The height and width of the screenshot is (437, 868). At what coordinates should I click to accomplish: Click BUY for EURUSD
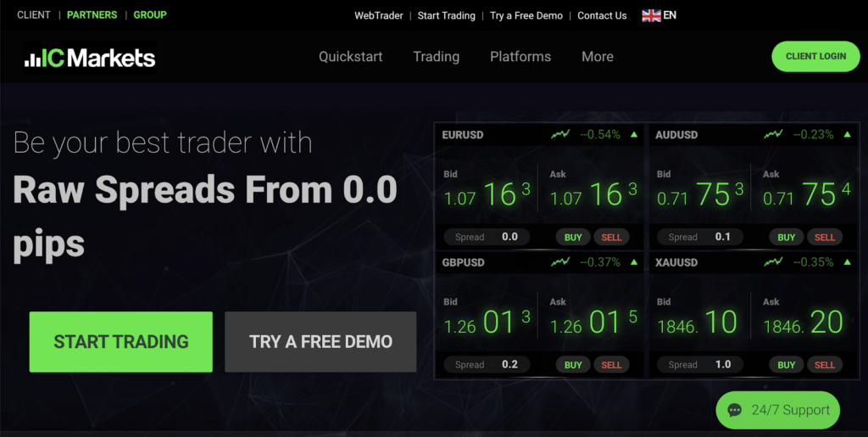(573, 237)
